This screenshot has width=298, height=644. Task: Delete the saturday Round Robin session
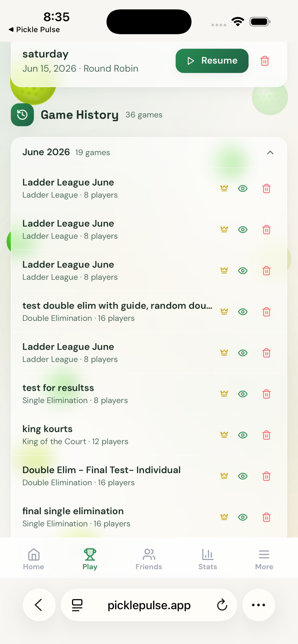pyautogui.click(x=265, y=61)
